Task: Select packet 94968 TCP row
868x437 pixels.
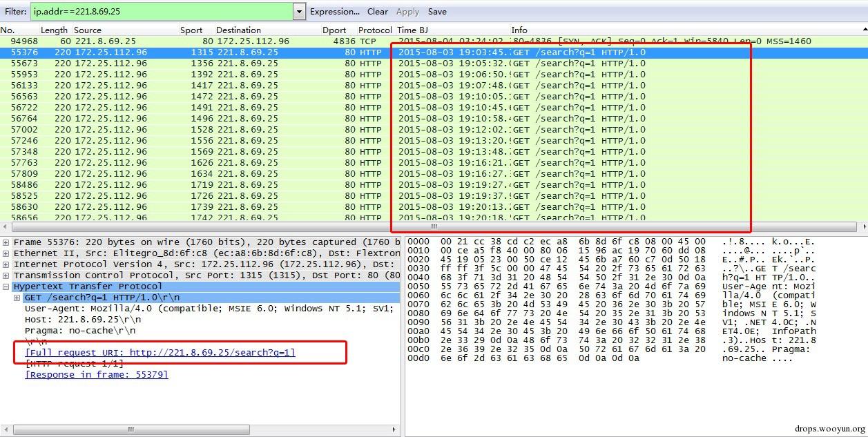Action: pyautogui.click(x=434, y=41)
